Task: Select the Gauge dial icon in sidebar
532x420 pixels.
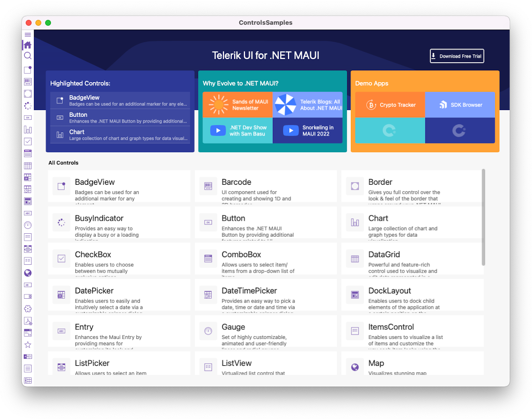Action: pyautogui.click(x=28, y=225)
